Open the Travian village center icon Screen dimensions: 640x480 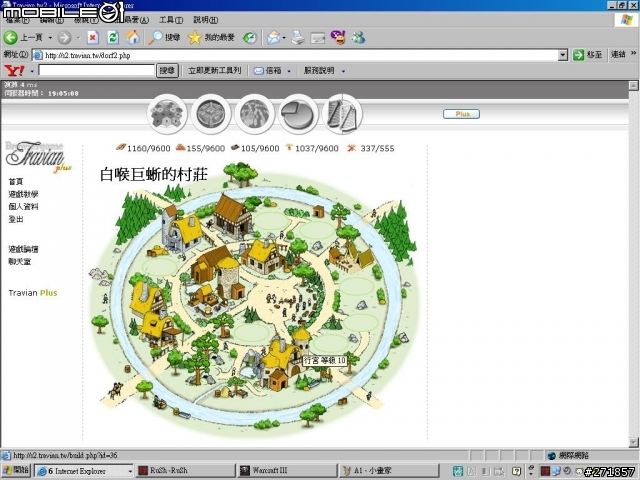(x=211, y=114)
